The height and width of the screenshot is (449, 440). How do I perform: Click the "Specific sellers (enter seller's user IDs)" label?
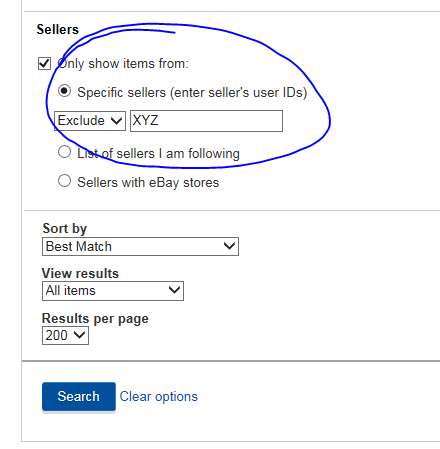192,92
